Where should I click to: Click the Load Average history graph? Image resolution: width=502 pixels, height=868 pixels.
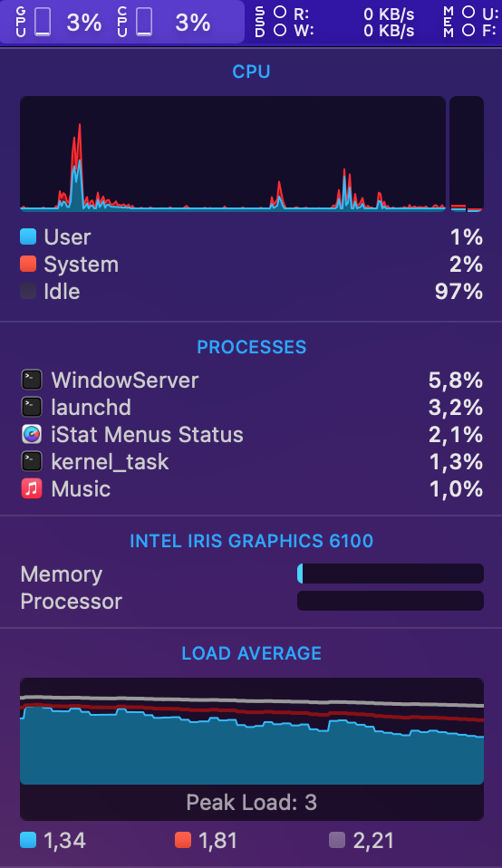[x=252, y=730]
